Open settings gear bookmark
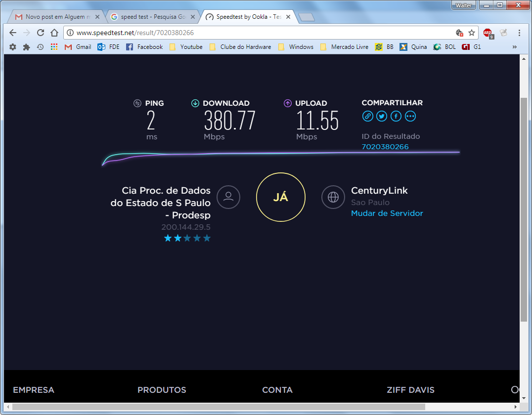This screenshot has height=415, width=532. tap(12, 47)
